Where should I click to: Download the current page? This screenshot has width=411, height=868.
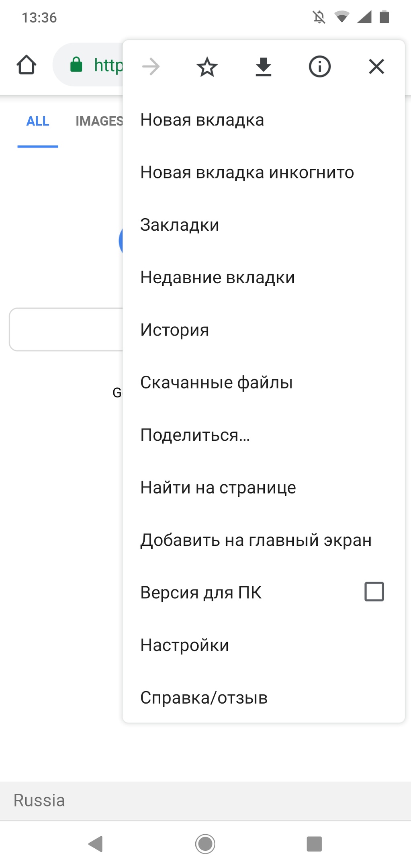pos(263,67)
